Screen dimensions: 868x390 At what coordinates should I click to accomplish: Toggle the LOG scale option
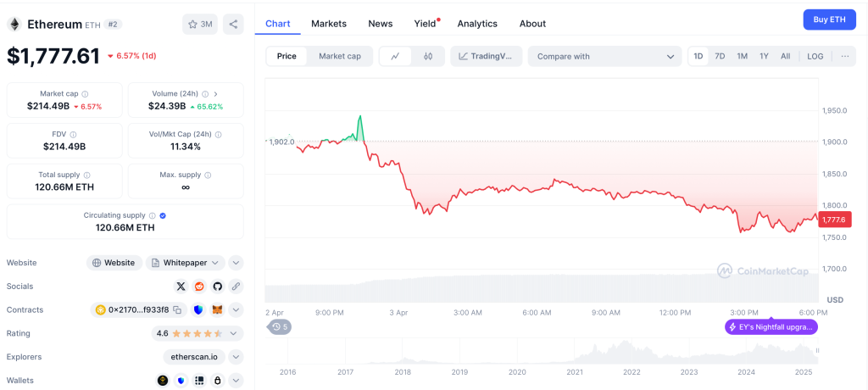tap(815, 57)
